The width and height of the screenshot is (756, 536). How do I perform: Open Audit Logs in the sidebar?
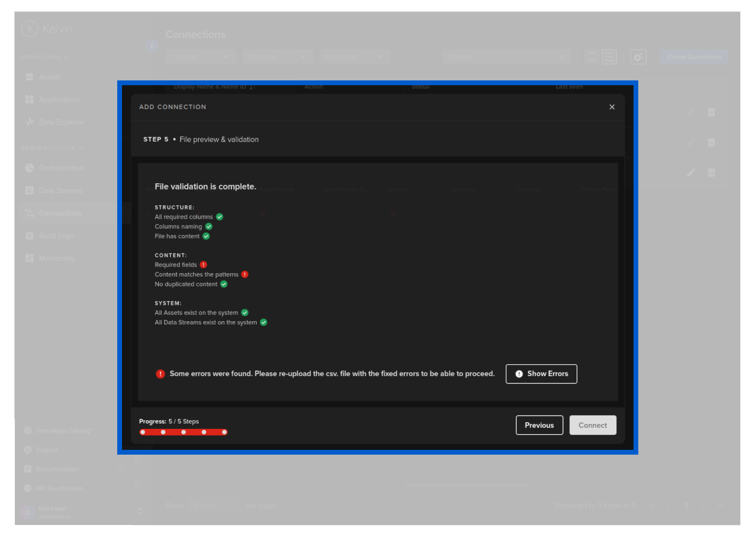[x=56, y=235]
